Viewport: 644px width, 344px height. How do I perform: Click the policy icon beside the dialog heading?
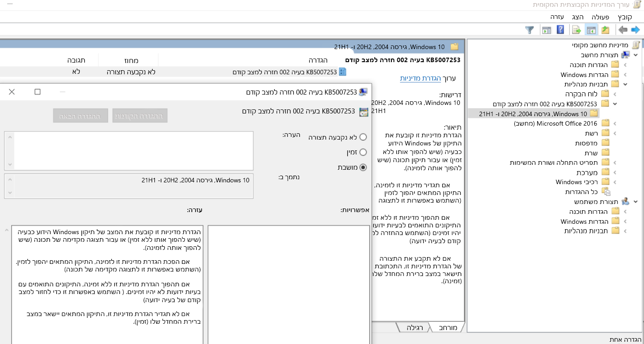(363, 112)
